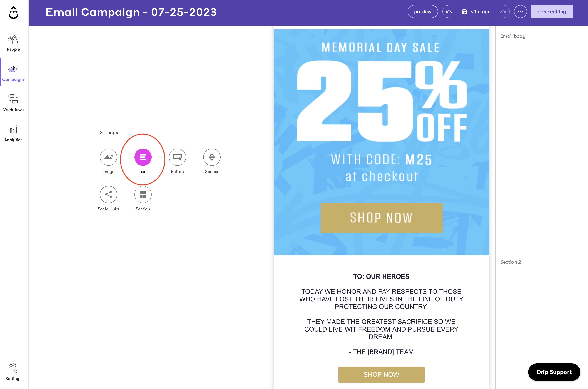588x389 pixels.
Task: Insert a Spacer element
Action: pyautogui.click(x=212, y=157)
